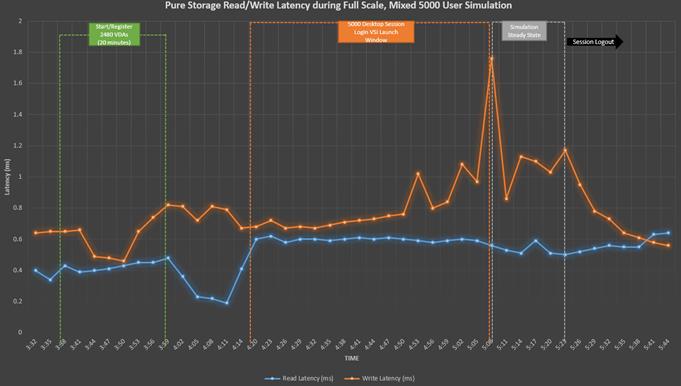Click the 'Read Latency (ms)' legend entry
The height and width of the screenshot is (386, 681).
coord(299,379)
